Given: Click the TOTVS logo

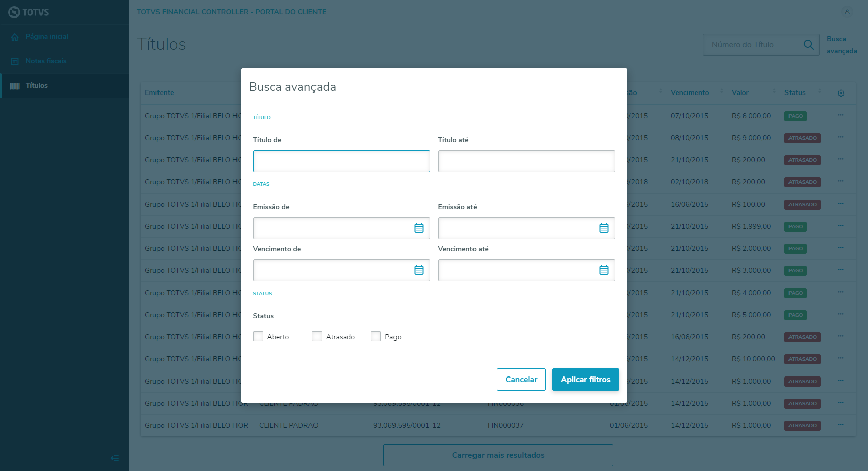Looking at the screenshot, I should pos(29,12).
